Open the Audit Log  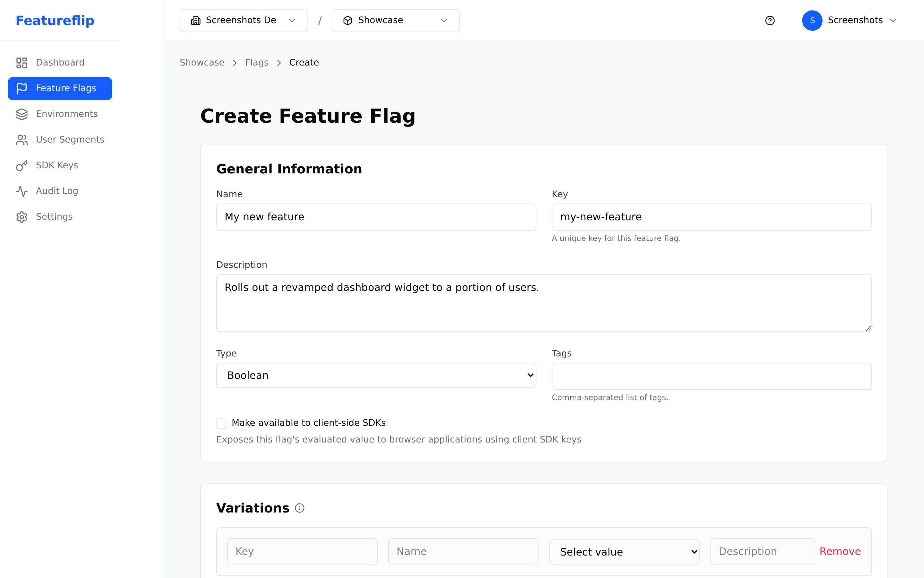[x=60, y=191]
